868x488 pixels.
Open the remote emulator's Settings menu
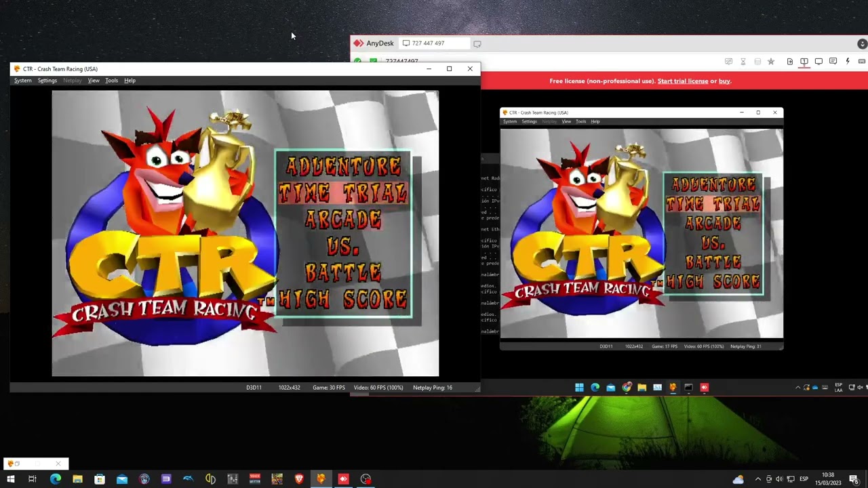point(530,122)
